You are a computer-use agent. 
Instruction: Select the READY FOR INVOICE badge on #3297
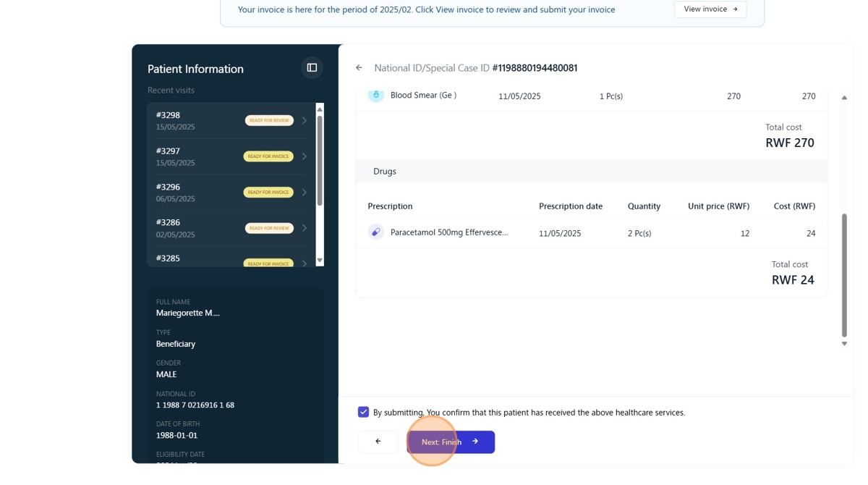point(268,156)
